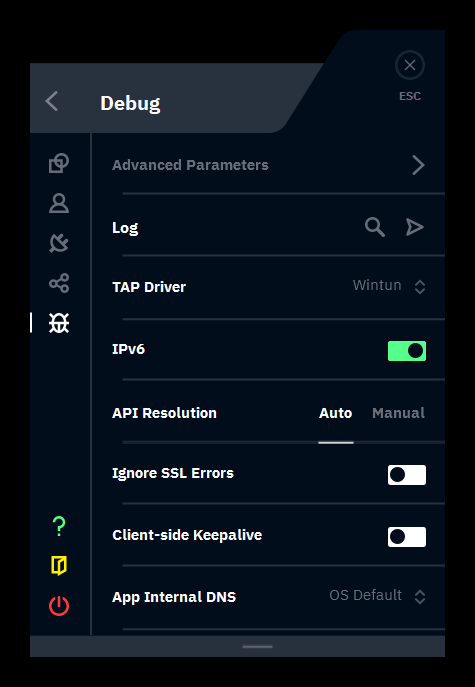Enable Client-side Keepalive toggle
Image resolution: width=475 pixels, height=687 pixels.
point(407,537)
